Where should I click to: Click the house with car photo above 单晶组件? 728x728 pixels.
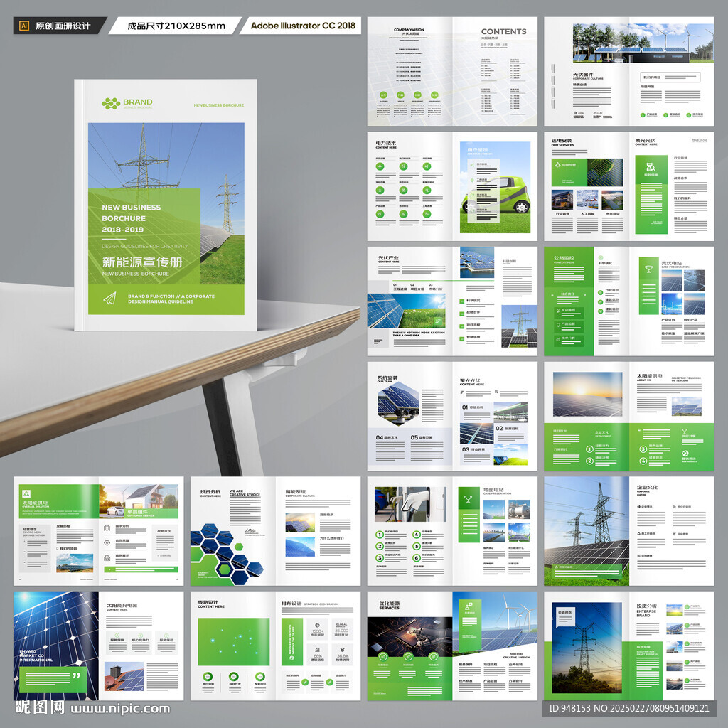(139, 501)
